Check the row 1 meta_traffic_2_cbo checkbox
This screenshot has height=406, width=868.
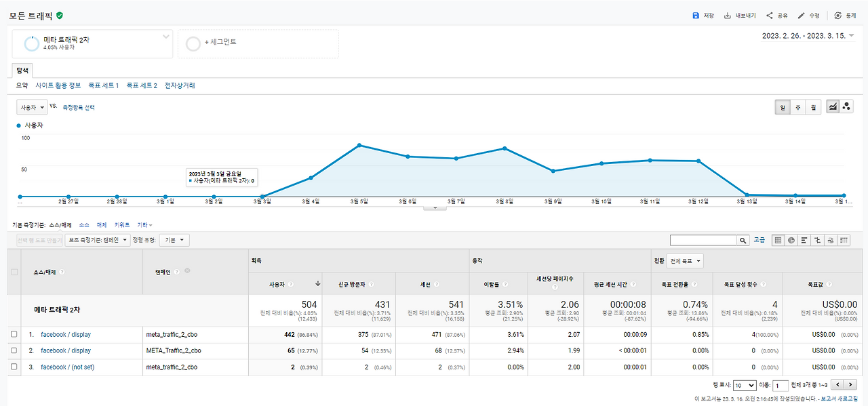point(14,334)
